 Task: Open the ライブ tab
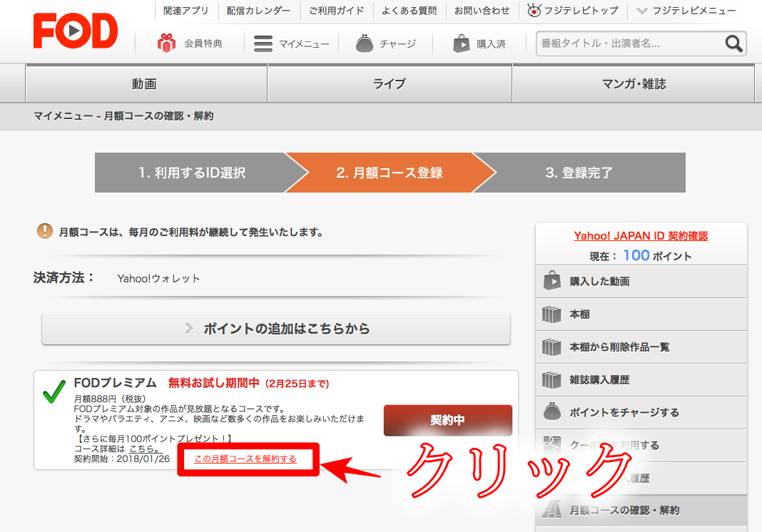(x=390, y=83)
